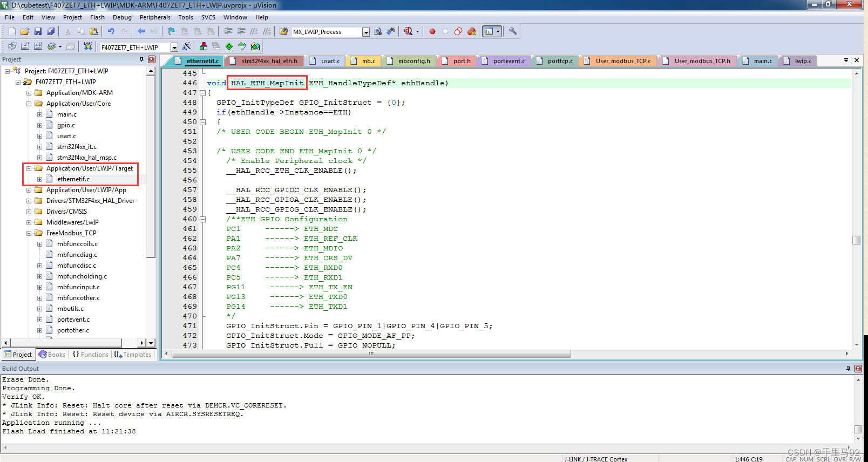Collapse the Application/User/Core group
868x462 pixels.
(29, 104)
